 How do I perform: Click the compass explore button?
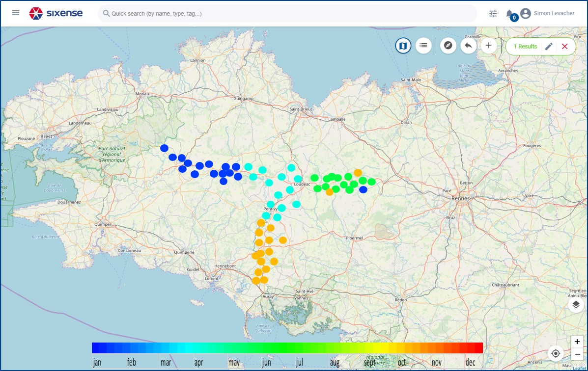(x=448, y=45)
